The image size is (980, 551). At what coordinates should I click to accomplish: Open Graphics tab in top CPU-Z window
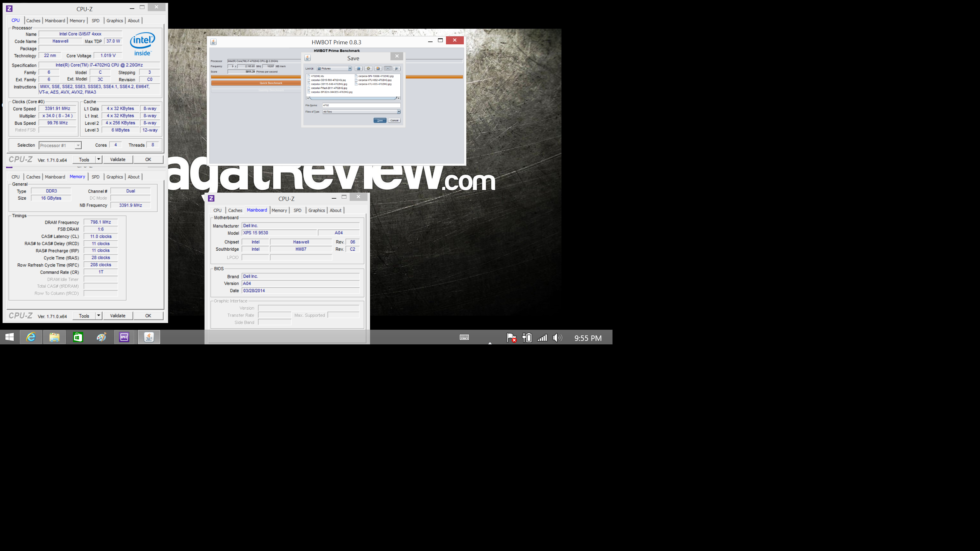coord(115,20)
